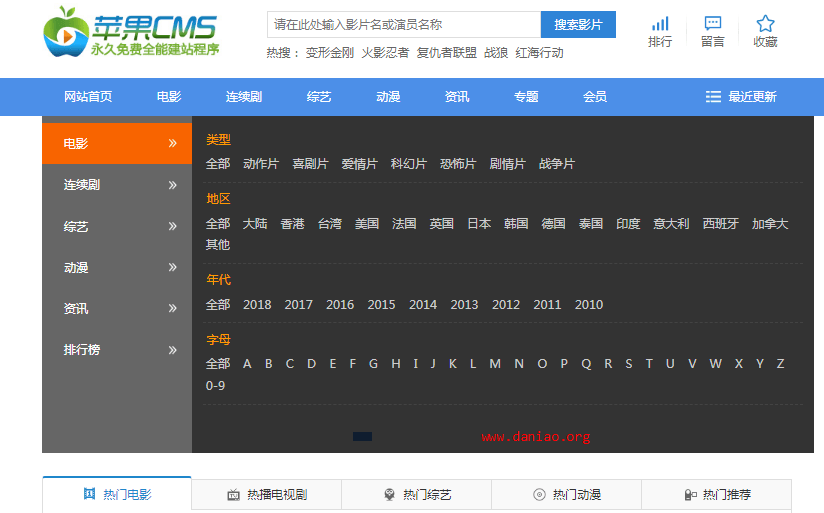Switch to the 热门动漫 tab
Screen dimensions: 824x513
pyautogui.click(x=566, y=495)
